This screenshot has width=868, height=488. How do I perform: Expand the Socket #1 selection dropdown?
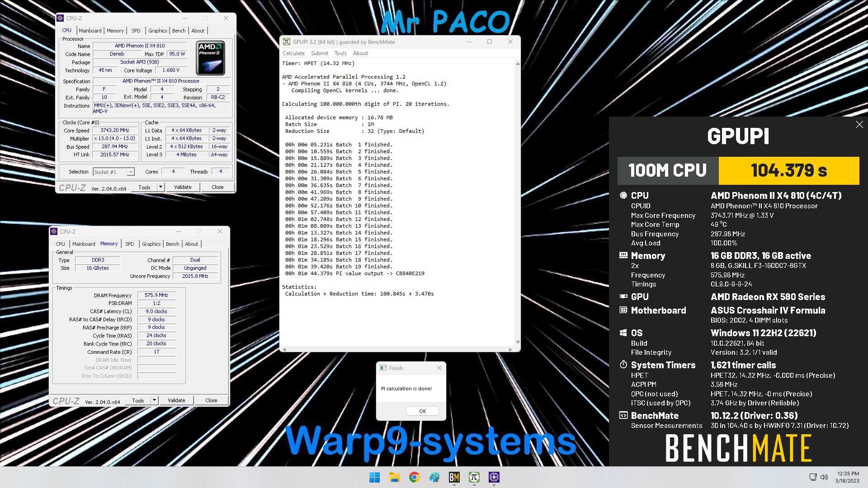[x=131, y=172]
